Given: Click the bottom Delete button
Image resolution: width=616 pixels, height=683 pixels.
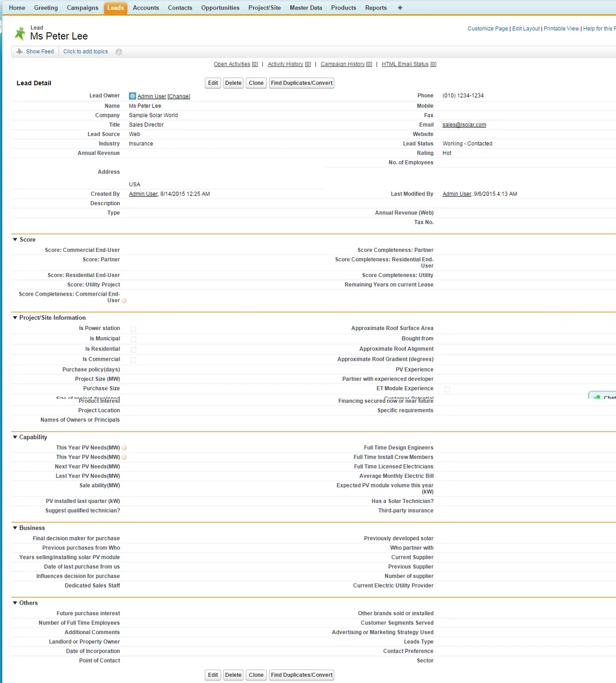Looking at the screenshot, I should pos(233,675).
